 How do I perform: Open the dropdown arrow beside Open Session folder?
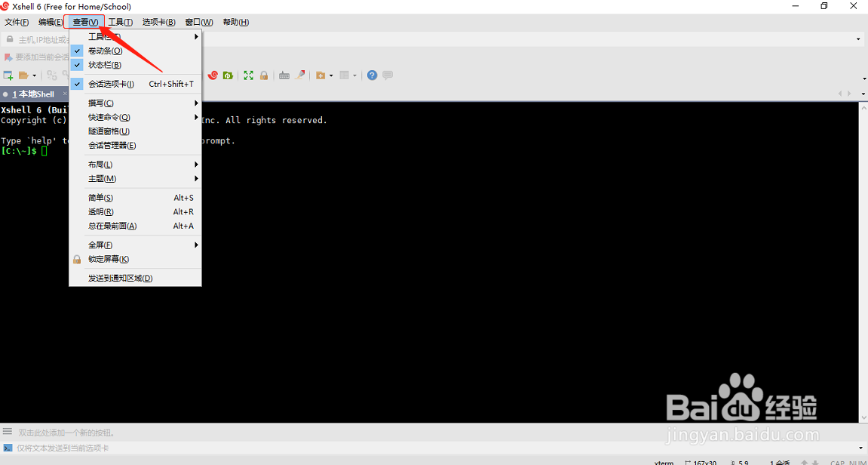34,75
